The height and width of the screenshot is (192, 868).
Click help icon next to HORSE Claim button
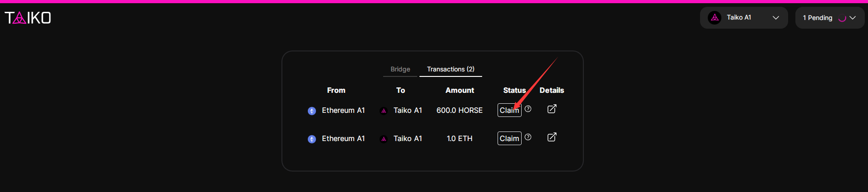tap(528, 109)
